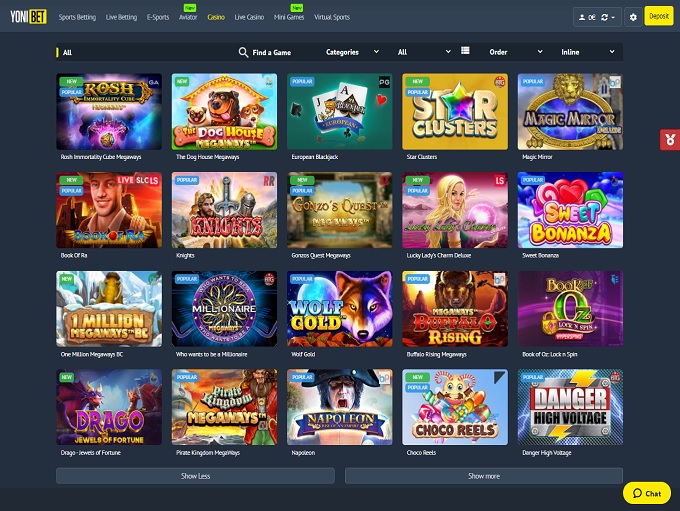Open the settings gear icon
Screen dimensions: 680x511
pyautogui.click(x=633, y=17)
